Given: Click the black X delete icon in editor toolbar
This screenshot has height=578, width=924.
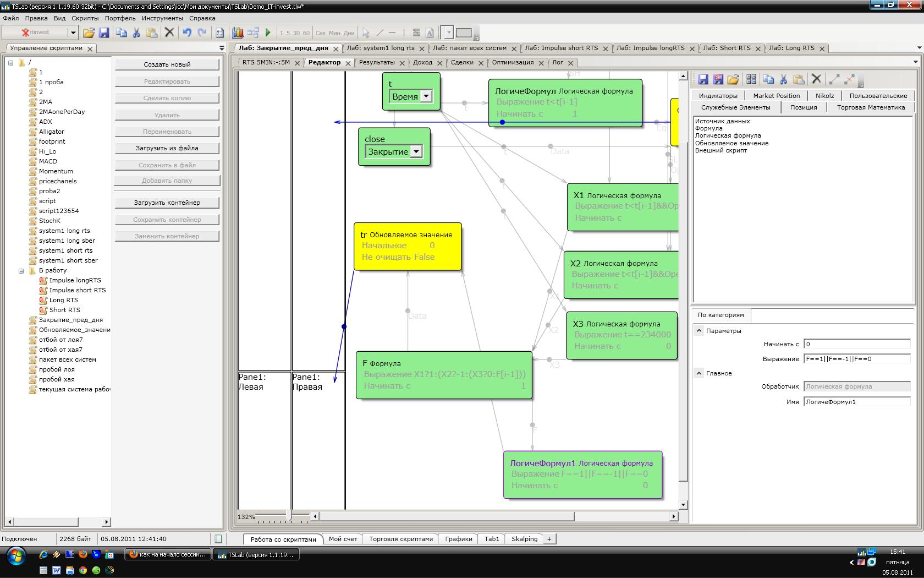Looking at the screenshot, I should pyautogui.click(x=816, y=80).
